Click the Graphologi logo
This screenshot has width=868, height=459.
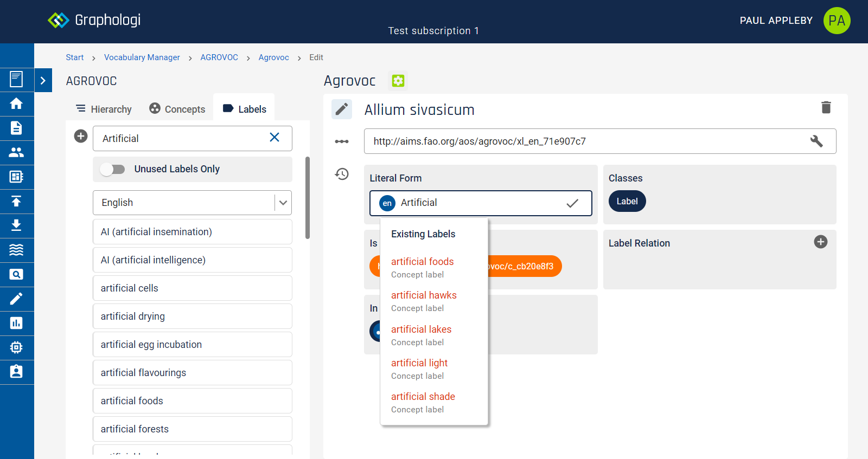coord(94,20)
